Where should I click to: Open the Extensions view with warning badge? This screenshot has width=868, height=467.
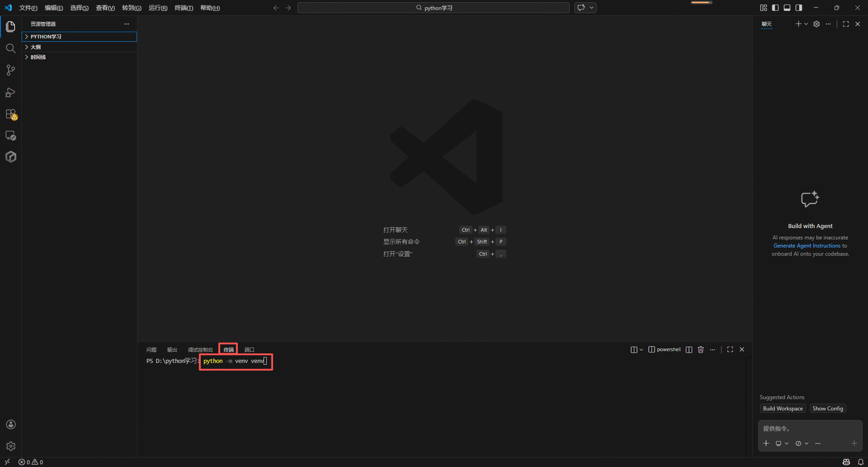click(x=11, y=114)
